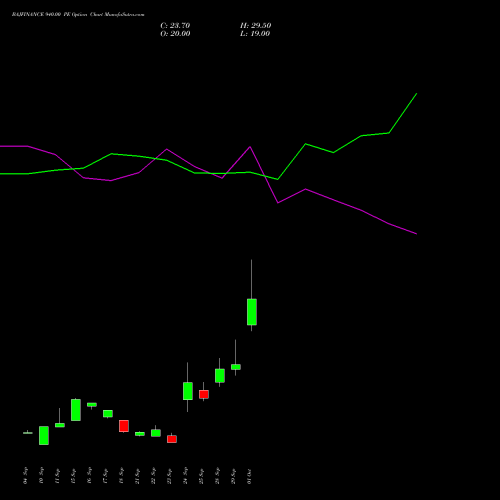Click the green candle for 10 Sep

point(44,435)
